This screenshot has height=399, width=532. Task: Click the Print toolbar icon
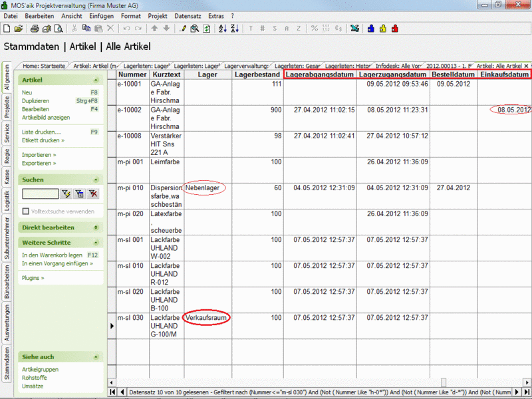pyautogui.click(x=35, y=29)
